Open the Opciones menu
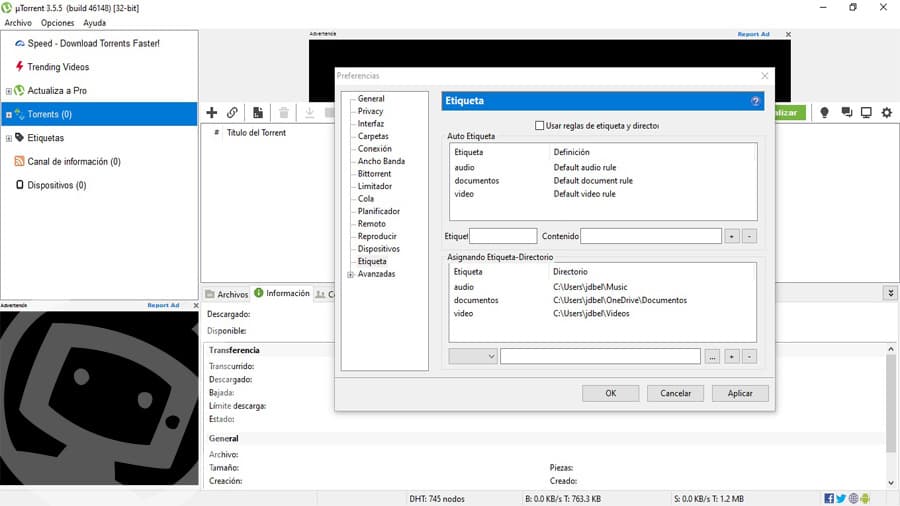This screenshot has height=506, width=900. [x=57, y=23]
